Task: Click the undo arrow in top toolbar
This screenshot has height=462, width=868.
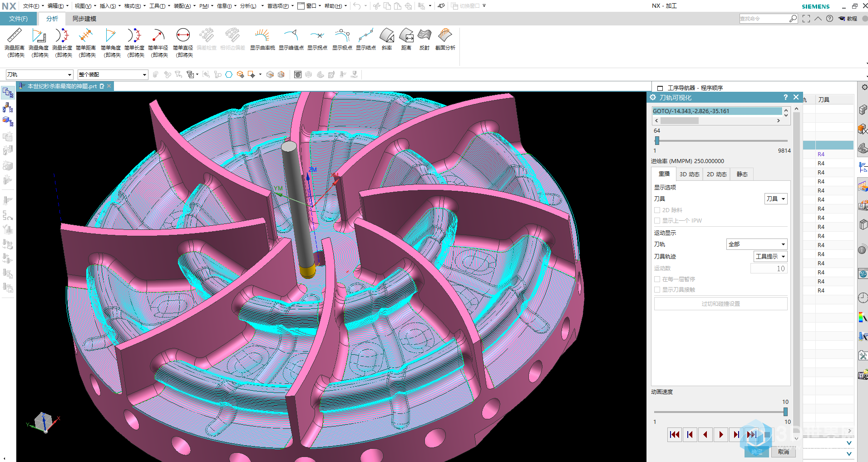Action: click(357, 6)
